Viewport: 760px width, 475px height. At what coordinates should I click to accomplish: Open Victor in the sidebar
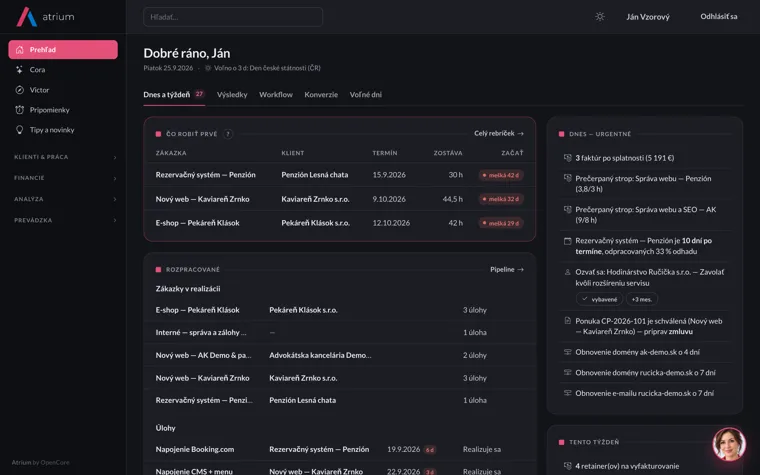tap(63, 90)
